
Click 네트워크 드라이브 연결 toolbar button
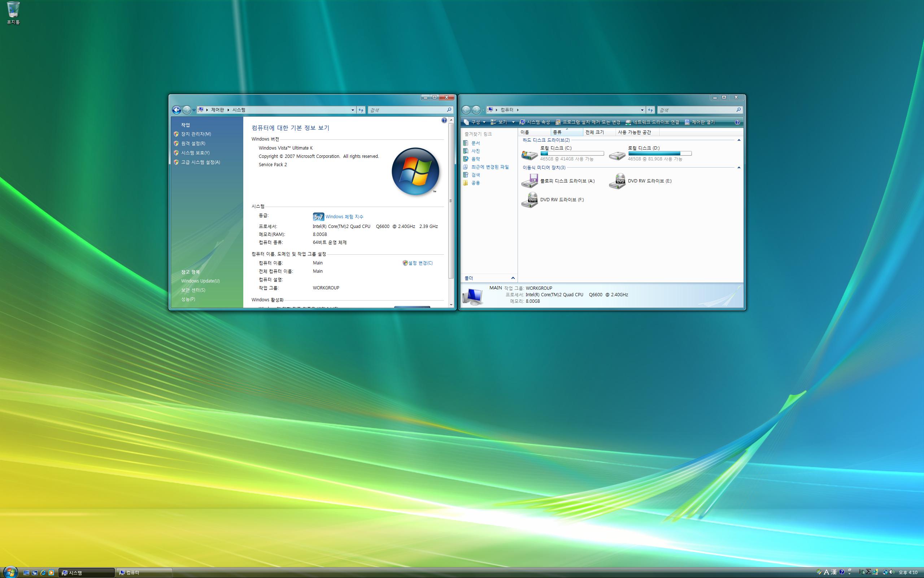coord(652,122)
